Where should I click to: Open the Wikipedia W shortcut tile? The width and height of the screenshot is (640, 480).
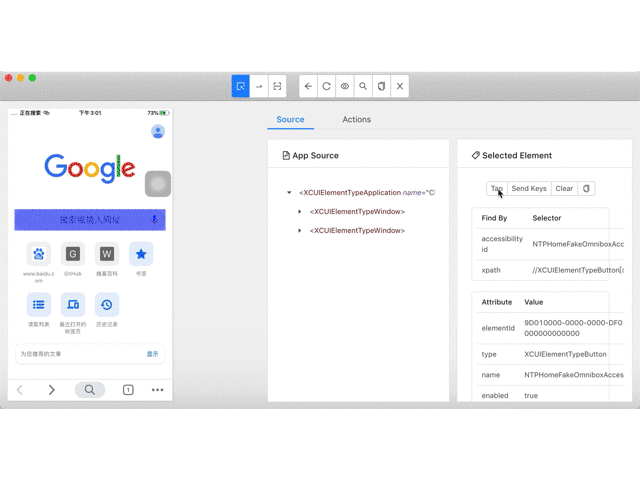pos(107,254)
